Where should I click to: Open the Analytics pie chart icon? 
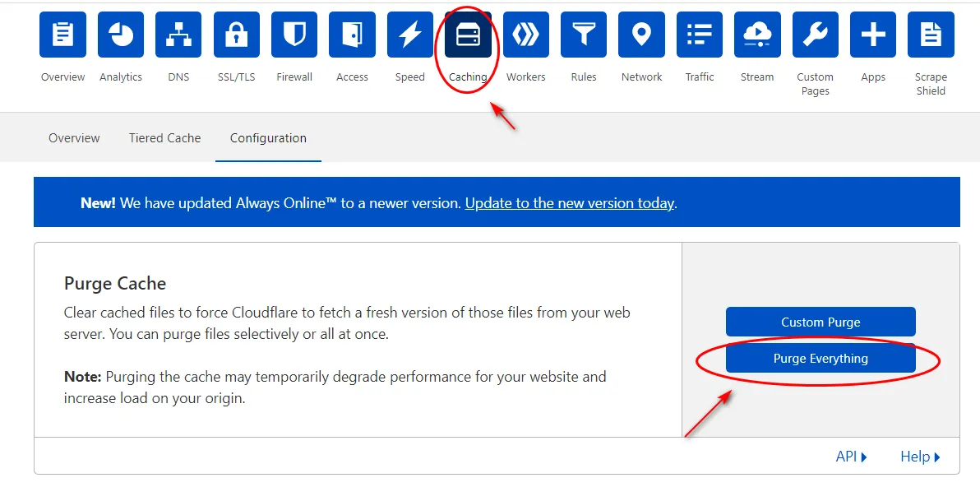click(x=121, y=35)
